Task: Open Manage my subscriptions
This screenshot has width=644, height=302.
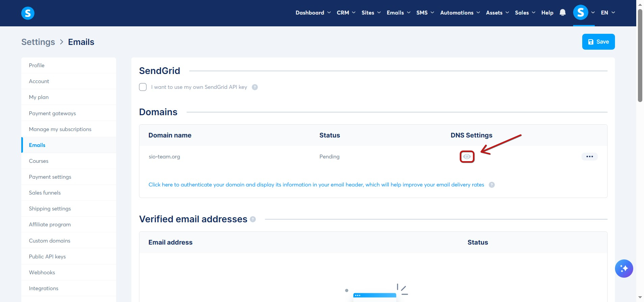Action: [x=69, y=129]
